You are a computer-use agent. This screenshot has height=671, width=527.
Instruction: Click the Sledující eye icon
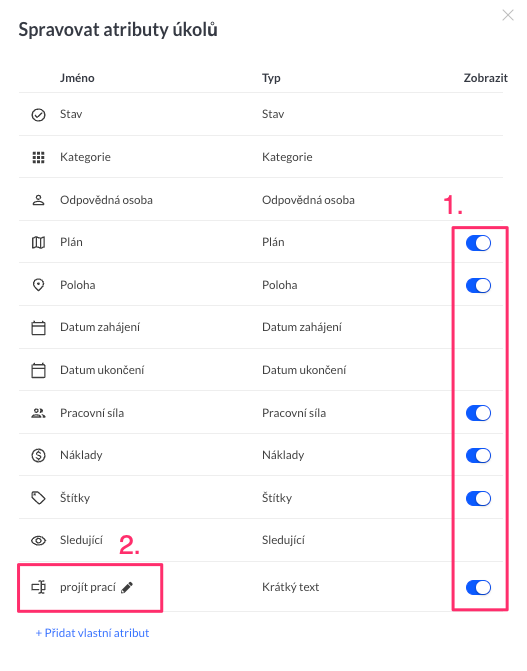39,540
